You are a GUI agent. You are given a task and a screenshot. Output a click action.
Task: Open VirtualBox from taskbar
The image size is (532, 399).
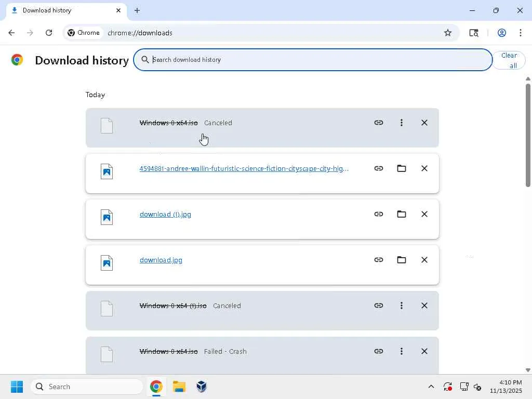pos(202,387)
